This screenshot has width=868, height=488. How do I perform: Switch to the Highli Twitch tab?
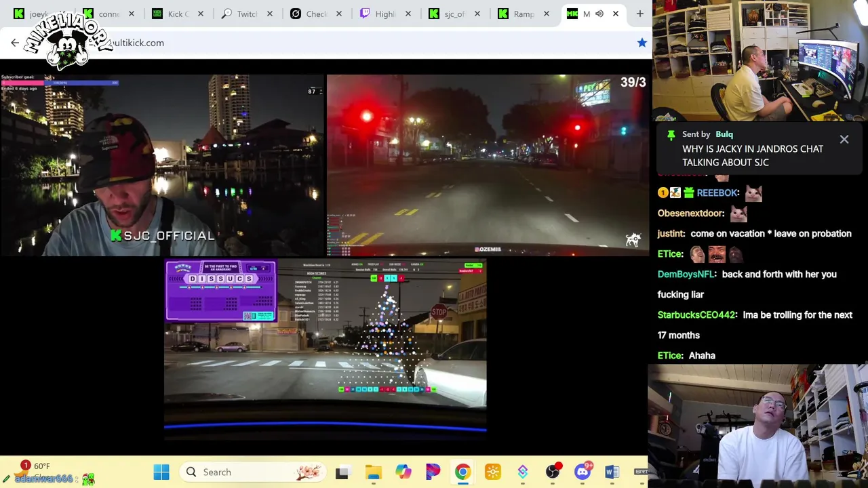386,14
